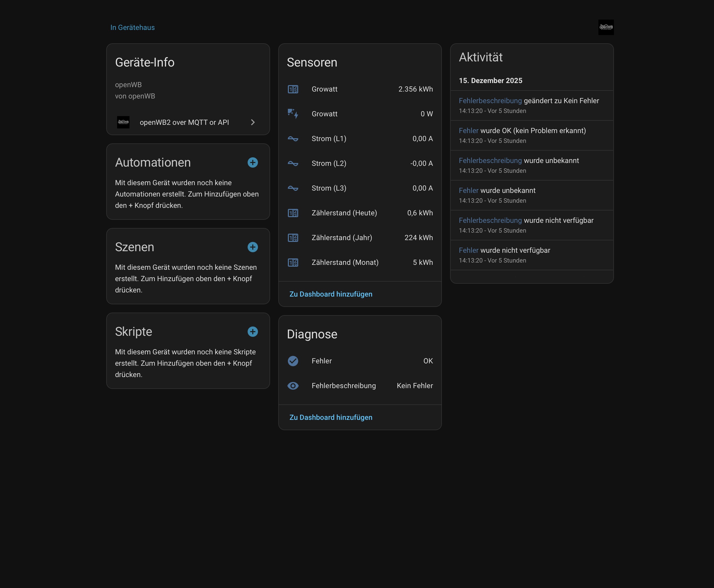The width and height of the screenshot is (714, 588).
Task: Open Zählerstand (Heute) sensor row
Action: pyautogui.click(x=360, y=213)
